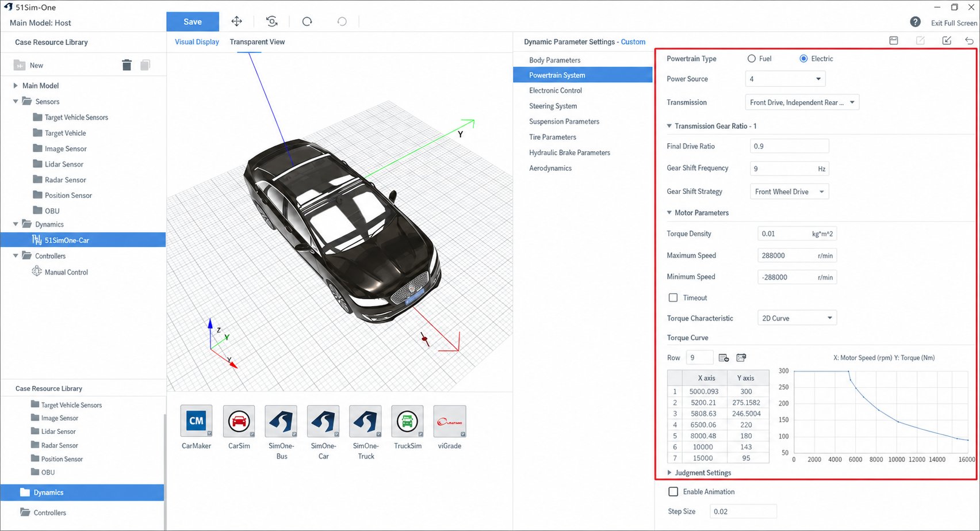Open the Torque Characteristic dropdown
This screenshot has width=980, height=531.
click(x=797, y=318)
